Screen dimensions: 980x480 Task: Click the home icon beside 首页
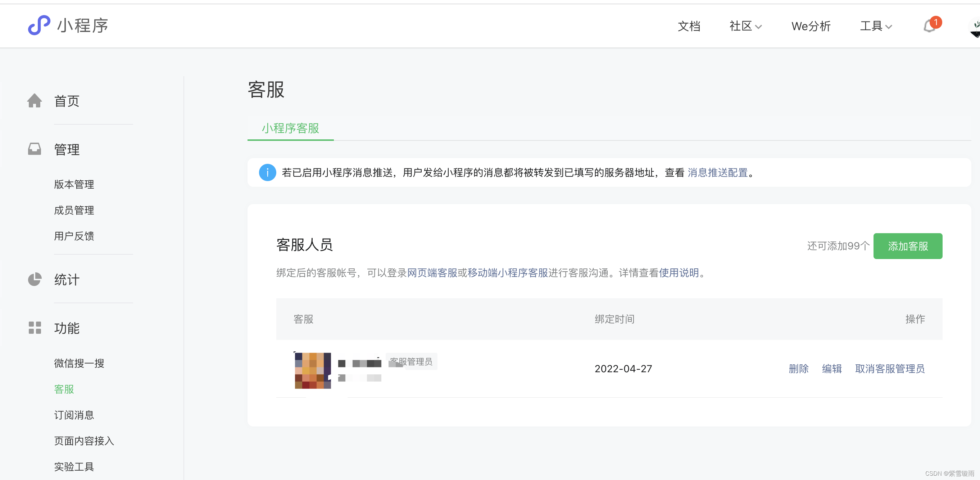(x=35, y=101)
